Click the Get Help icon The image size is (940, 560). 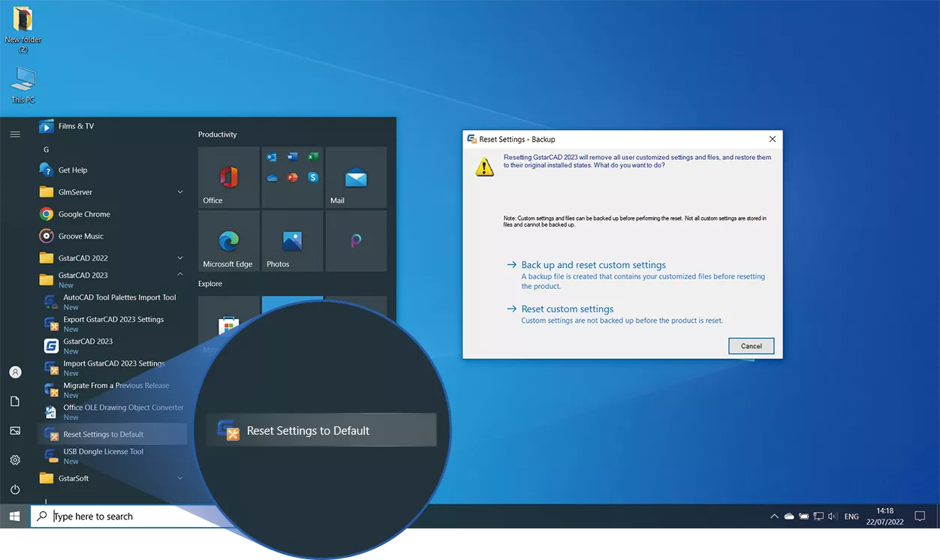(x=47, y=170)
